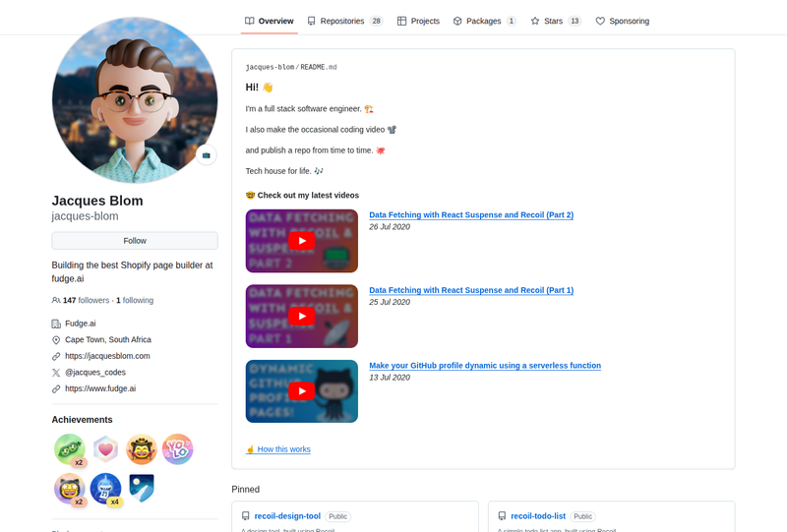Click the link icon beside jacquesblom.com
The width and height of the screenshot is (787, 532).
[x=56, y=356]
